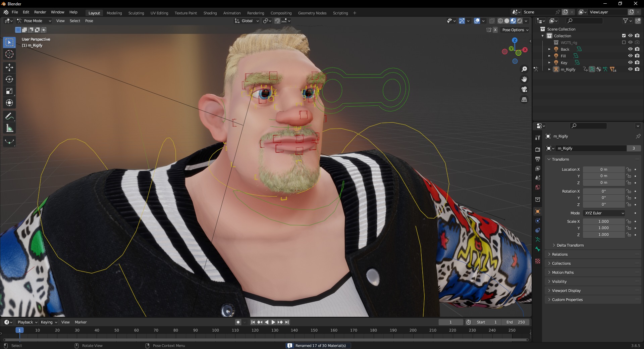Open the File menu
The image size is (644, 349).
(15, 12)
